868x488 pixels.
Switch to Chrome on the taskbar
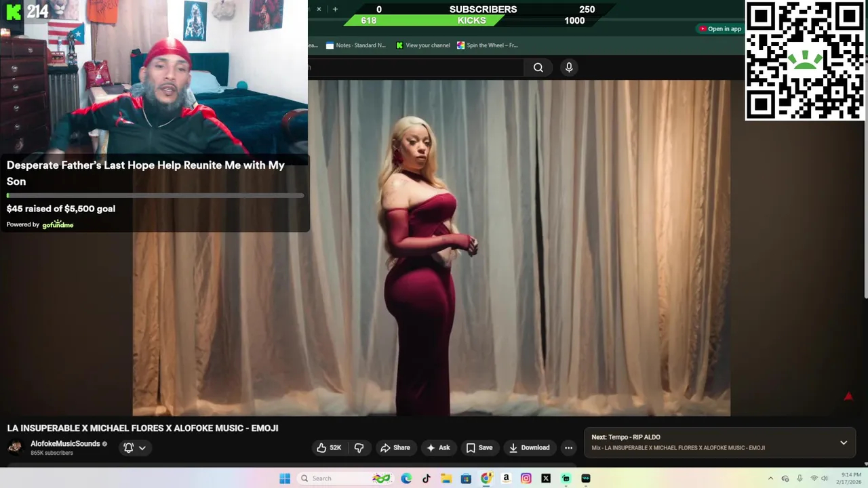[x=486, y=479]
